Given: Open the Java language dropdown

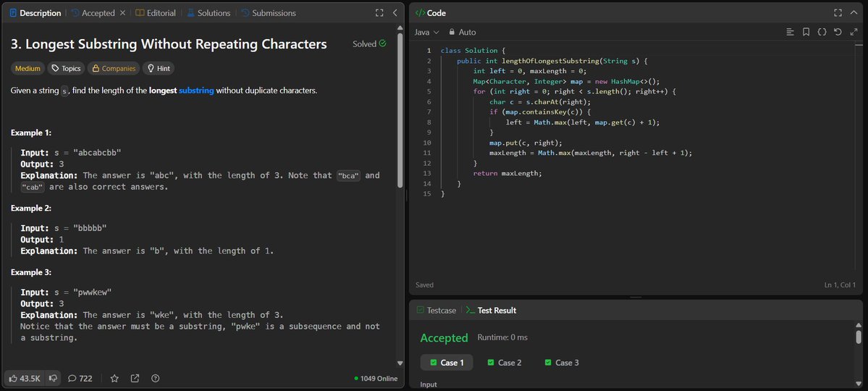Looking at the screenshot, I should click(x=427, y=32).
